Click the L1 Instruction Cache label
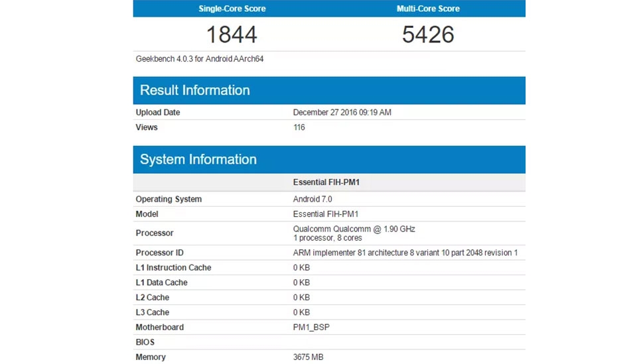This screenshot has height=364, width=637. [173, 267]
